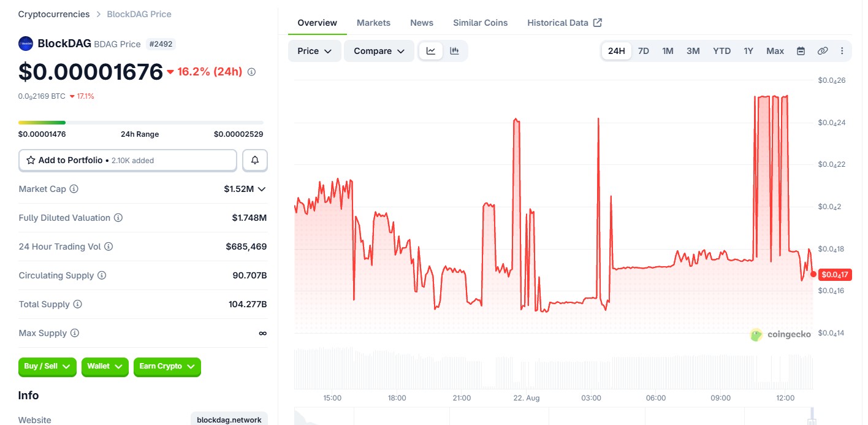868x425 pixels.
Task: Select the 7D time range
Action: (644, 51)
